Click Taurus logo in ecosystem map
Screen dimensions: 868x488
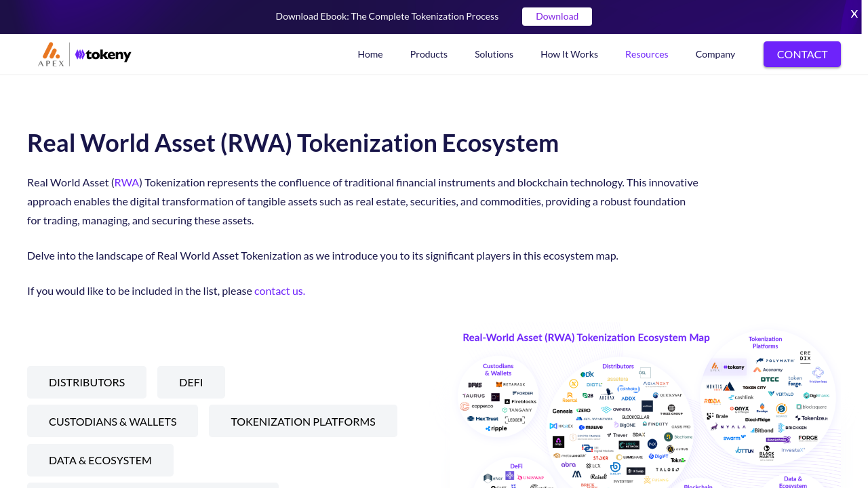point(474,396)
